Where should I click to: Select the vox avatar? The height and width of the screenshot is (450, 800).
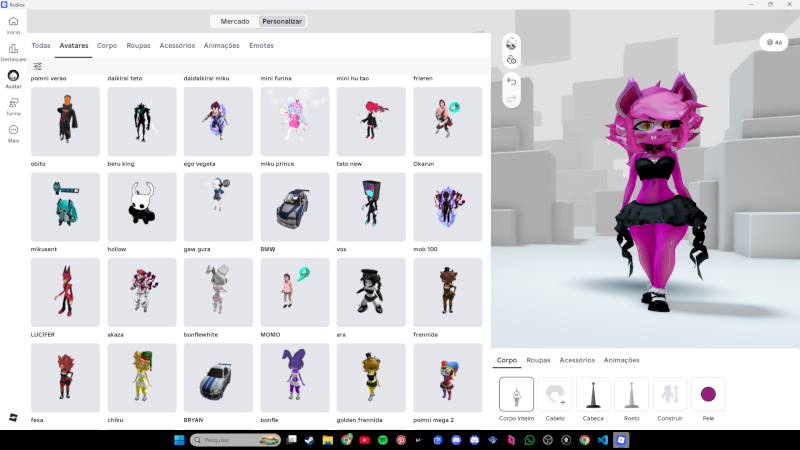(x=371, y=207)
